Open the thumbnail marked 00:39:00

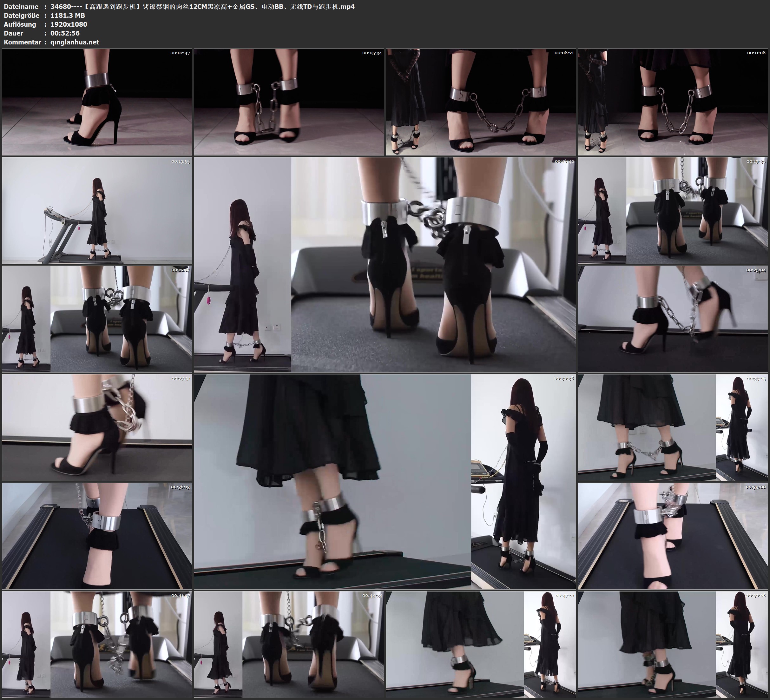click(x=673, y=536)
